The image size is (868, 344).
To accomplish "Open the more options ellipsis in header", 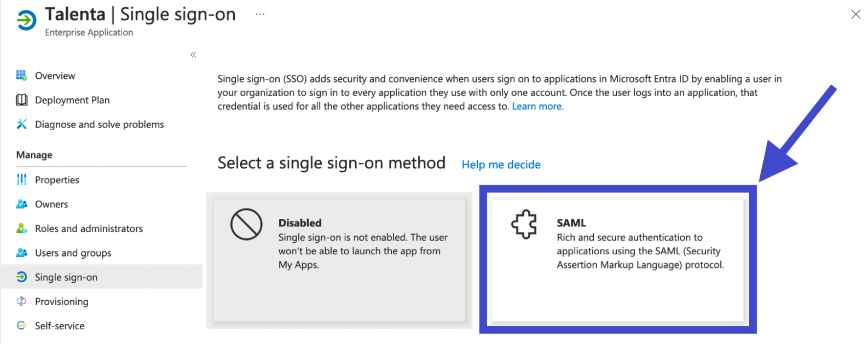I will coord(260,15).
